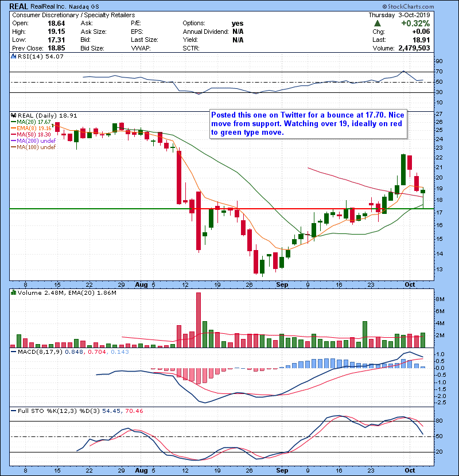Viewport: 459px width, 476px height.
Task: Click the Open value 18.64
Action: [x=56, y=24]
